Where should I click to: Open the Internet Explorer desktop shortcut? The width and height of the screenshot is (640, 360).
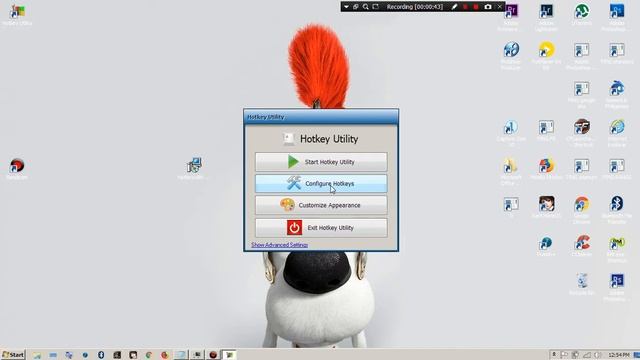pyautogui.click(x=617, y=132)
